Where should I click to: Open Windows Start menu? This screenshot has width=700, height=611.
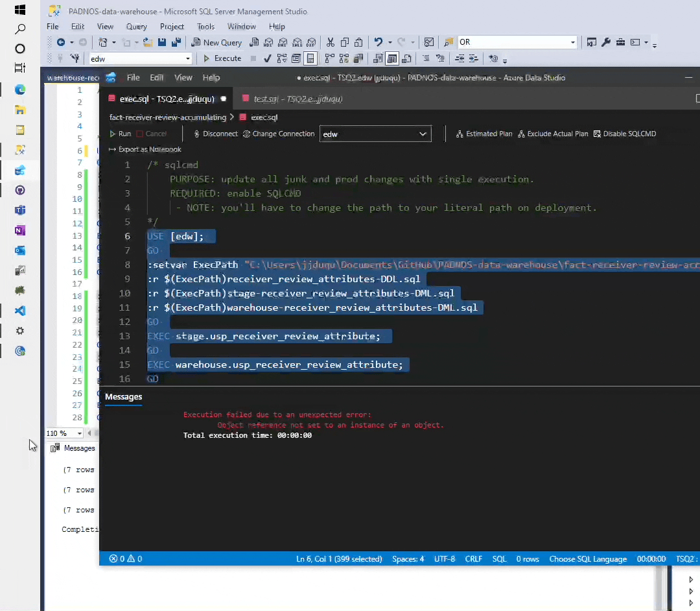pos(20,10)
